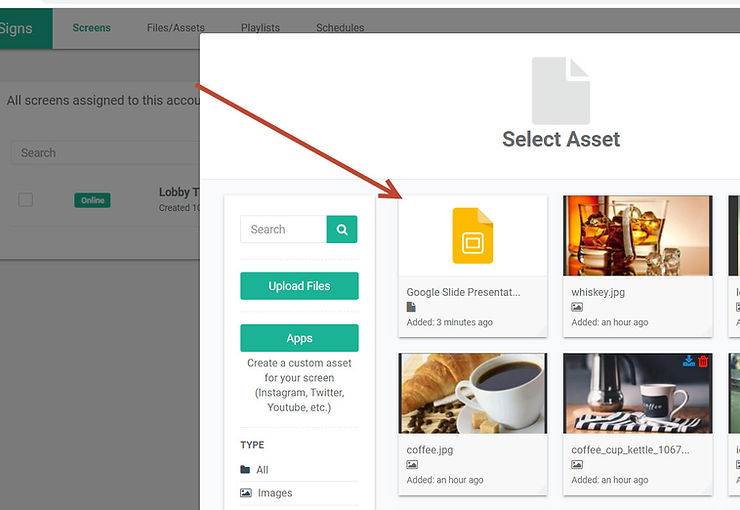
Task: Click the picture icon beside the Images filter
Action: coord(246,493)
